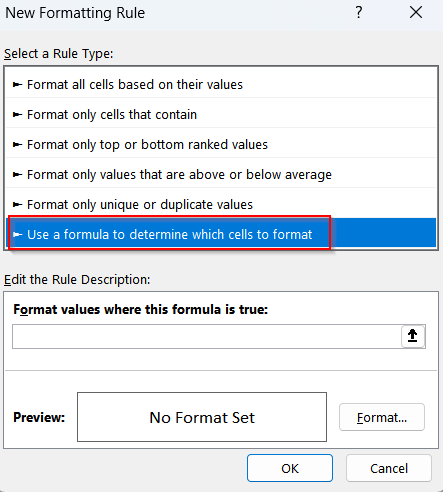443x492 pixels.
Task: Click the 'Edit the Rule Description:' label
Action: coord(77,280)
